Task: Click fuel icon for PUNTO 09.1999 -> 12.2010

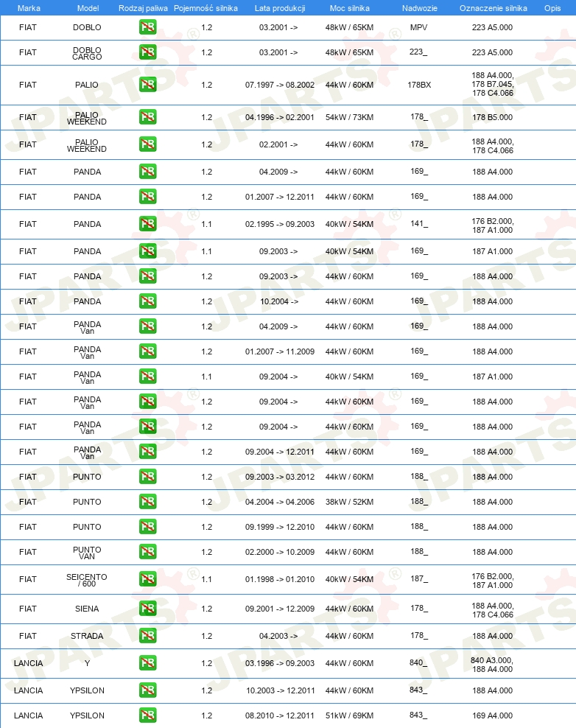Action: pos(147,527)
